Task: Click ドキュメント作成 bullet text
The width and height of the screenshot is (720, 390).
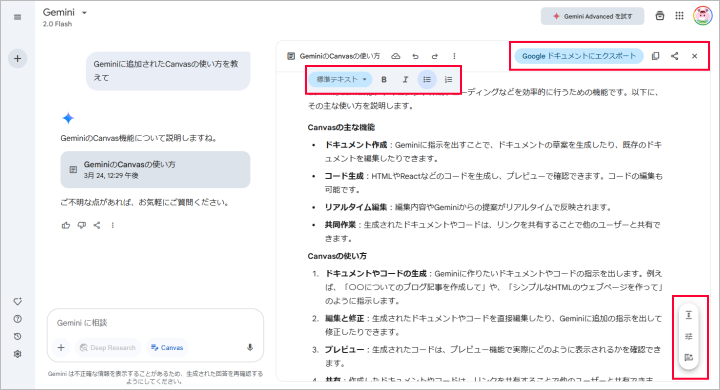Action: click(x=356, y=145)
